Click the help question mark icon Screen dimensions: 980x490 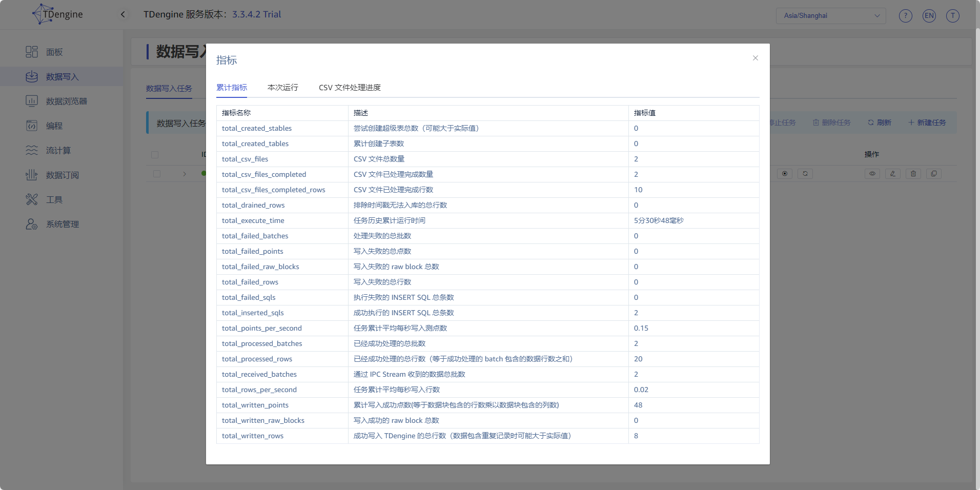click(x=905, y=16)
